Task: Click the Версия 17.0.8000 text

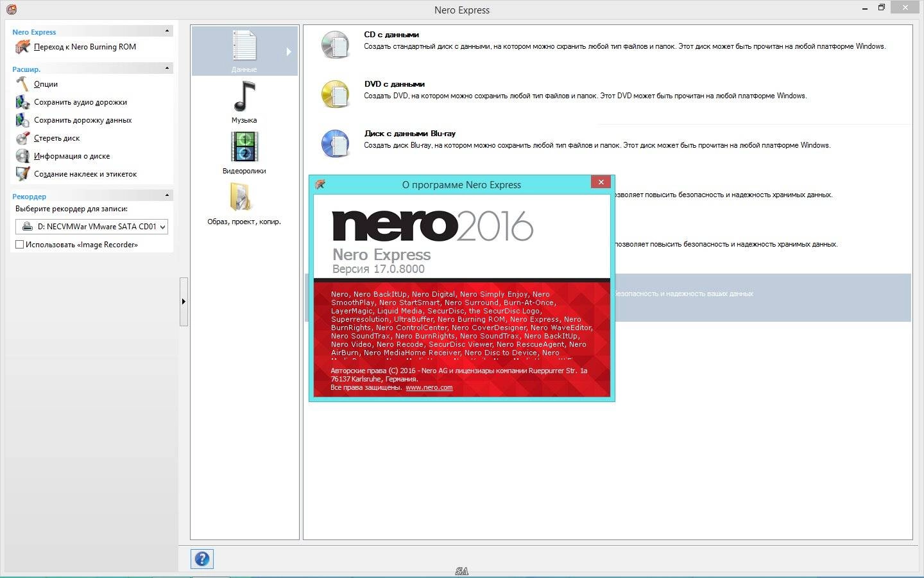Action: pyautogui.click(x=379, y=269)
